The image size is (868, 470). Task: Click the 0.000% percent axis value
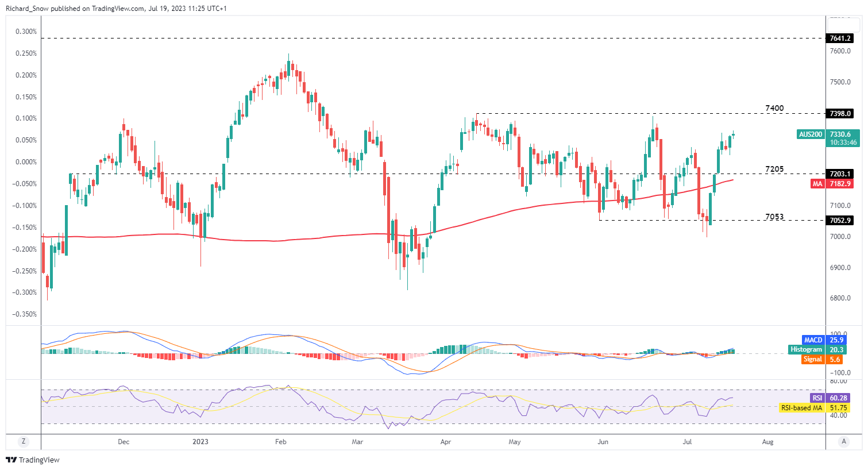tap(26, 162)
